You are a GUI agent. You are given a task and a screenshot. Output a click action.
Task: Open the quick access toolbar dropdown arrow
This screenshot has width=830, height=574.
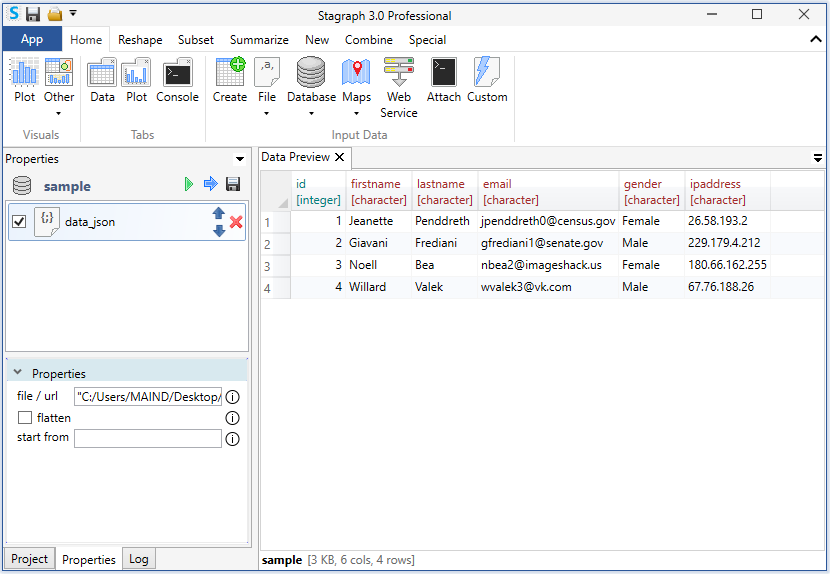(x=73, y=13)
